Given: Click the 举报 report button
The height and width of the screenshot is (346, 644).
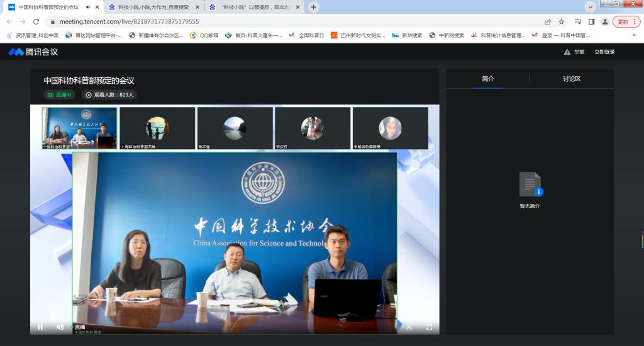Looking at the screenshot, I should 574,52.
